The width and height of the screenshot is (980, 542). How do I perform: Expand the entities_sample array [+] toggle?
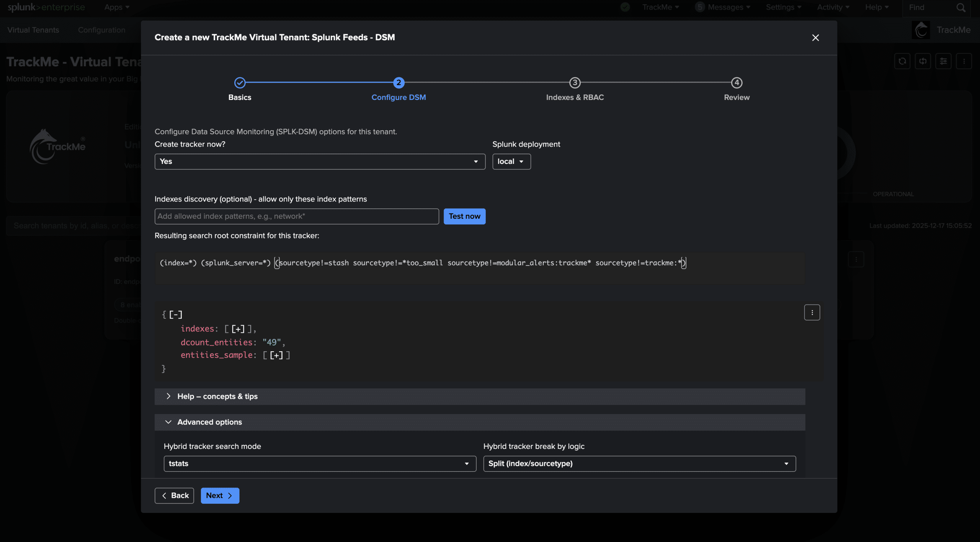276,355
